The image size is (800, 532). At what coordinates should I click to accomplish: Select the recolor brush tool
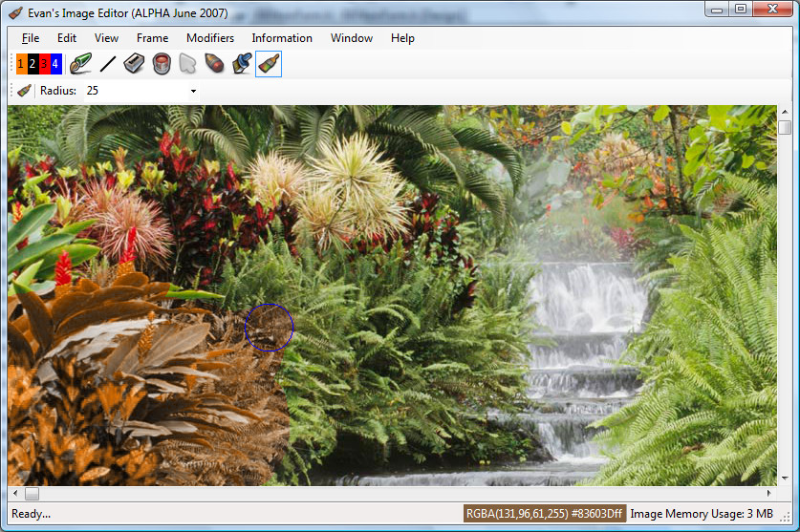point(269,64)
